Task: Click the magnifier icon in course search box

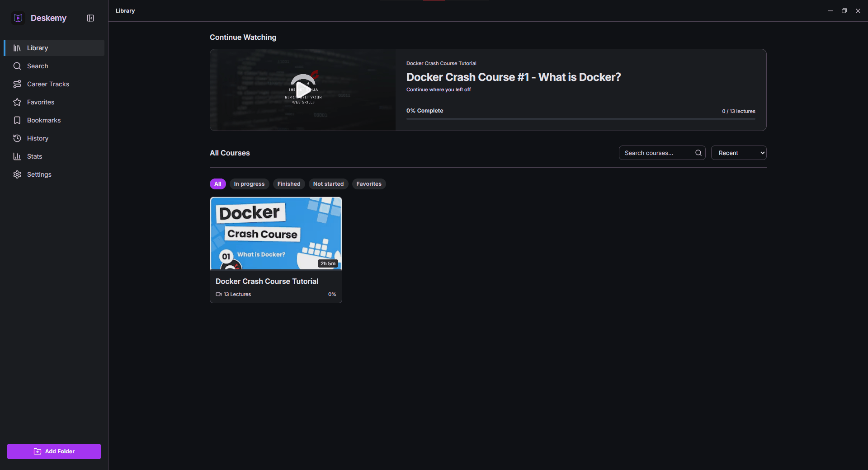Action: (x=698, y=153)
